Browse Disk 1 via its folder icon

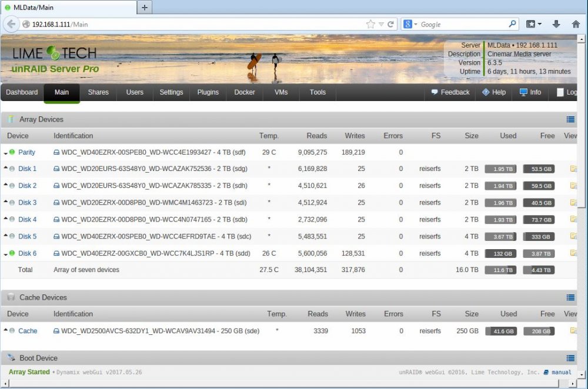point(573,169)
